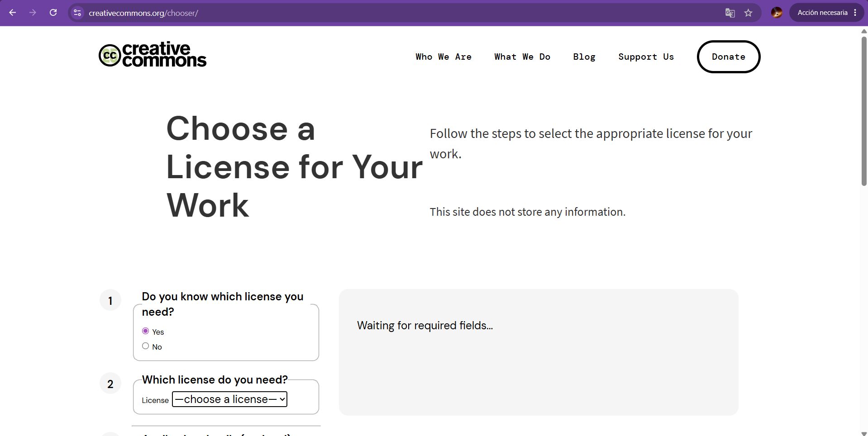The image size is (868, 436).
Task: Bookmark this page with the star icon
Action: click(749, 13)
